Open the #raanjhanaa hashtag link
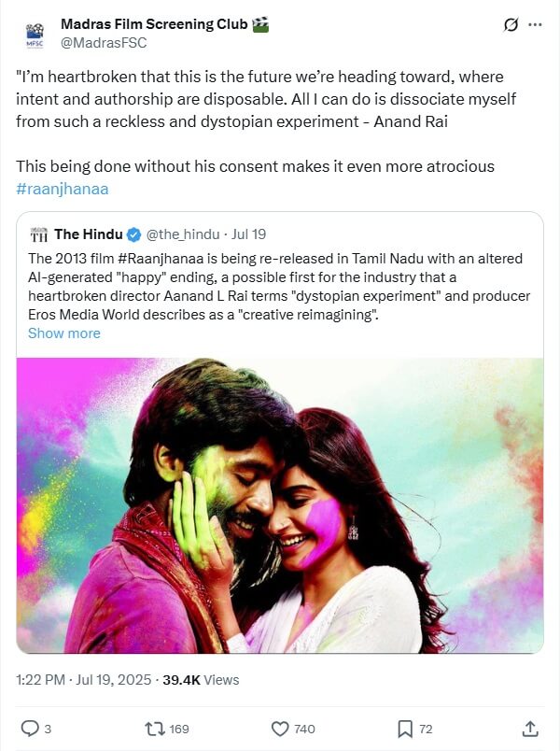 [63, 189]
